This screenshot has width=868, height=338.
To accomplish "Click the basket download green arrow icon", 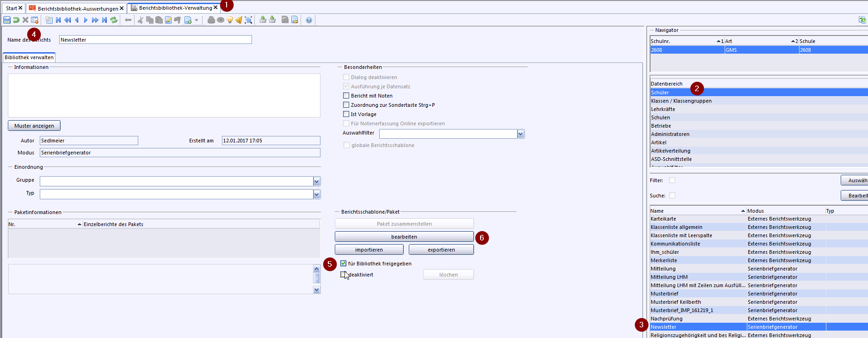I will tap(272, 19).
